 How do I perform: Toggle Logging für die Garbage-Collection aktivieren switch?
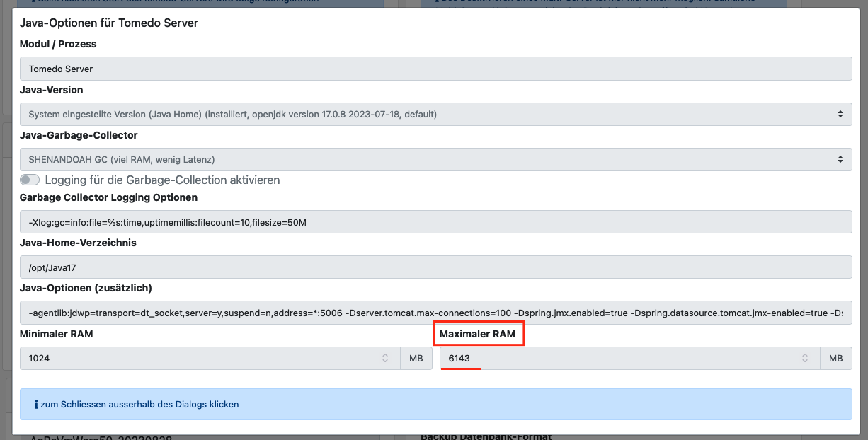tap(30, 180)
